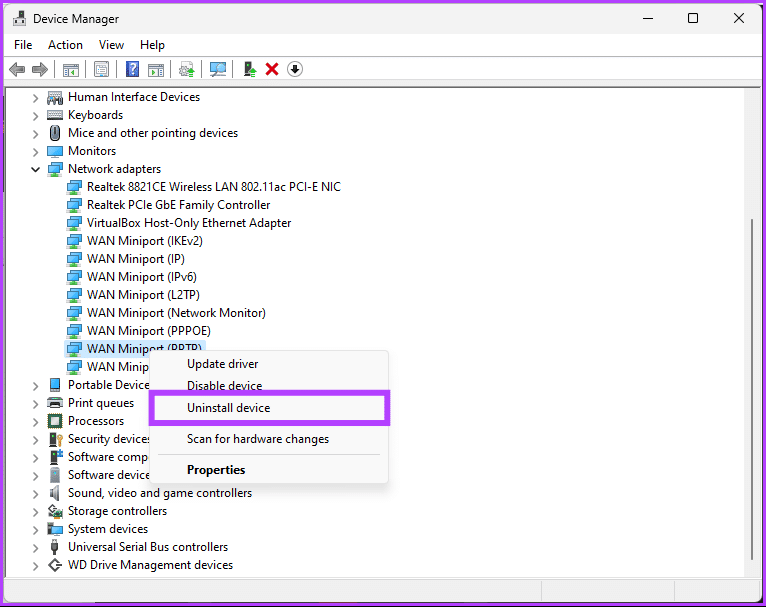Click the Show/Hide action pane icon

tap(156, 69)
